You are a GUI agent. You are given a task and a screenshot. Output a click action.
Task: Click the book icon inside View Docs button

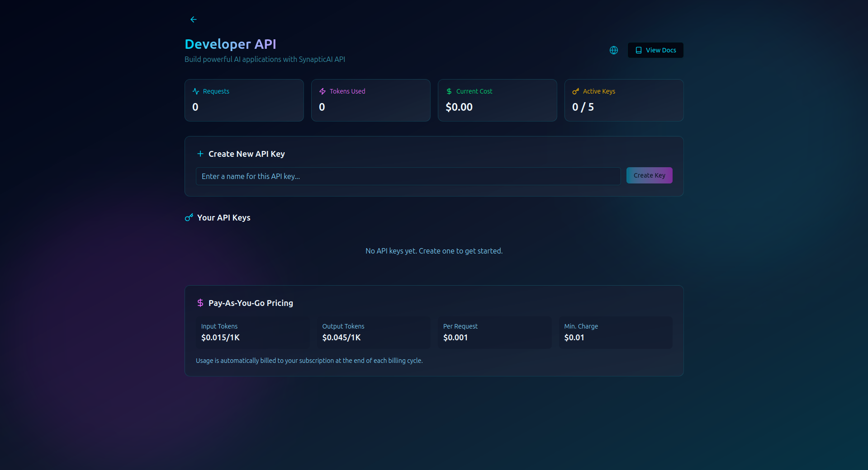tap(639, 50)
